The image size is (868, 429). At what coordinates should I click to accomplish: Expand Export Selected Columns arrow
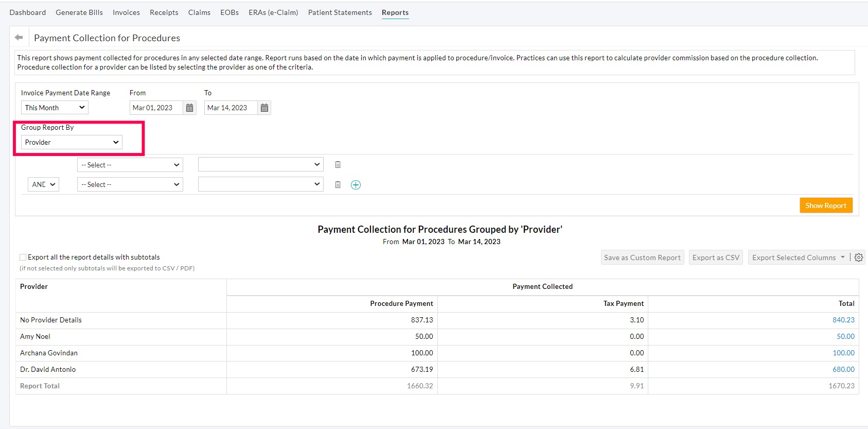[843, 257]
